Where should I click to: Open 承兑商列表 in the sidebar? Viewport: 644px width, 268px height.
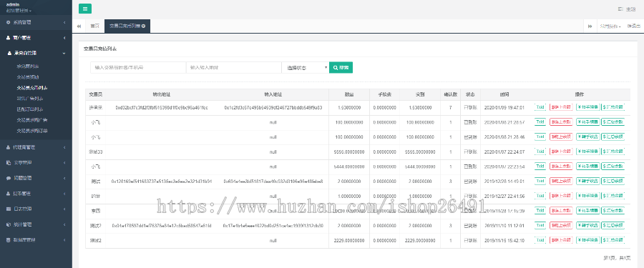[x=28, y=66]
